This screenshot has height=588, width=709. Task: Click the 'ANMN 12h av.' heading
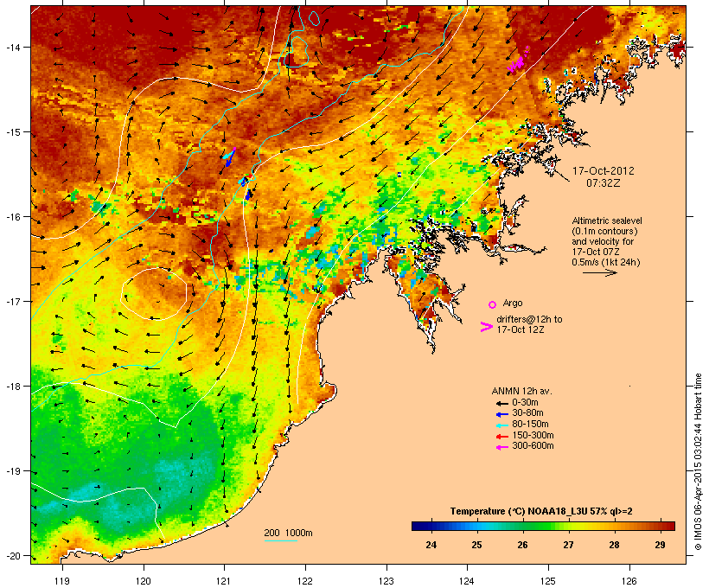[521, 391]
